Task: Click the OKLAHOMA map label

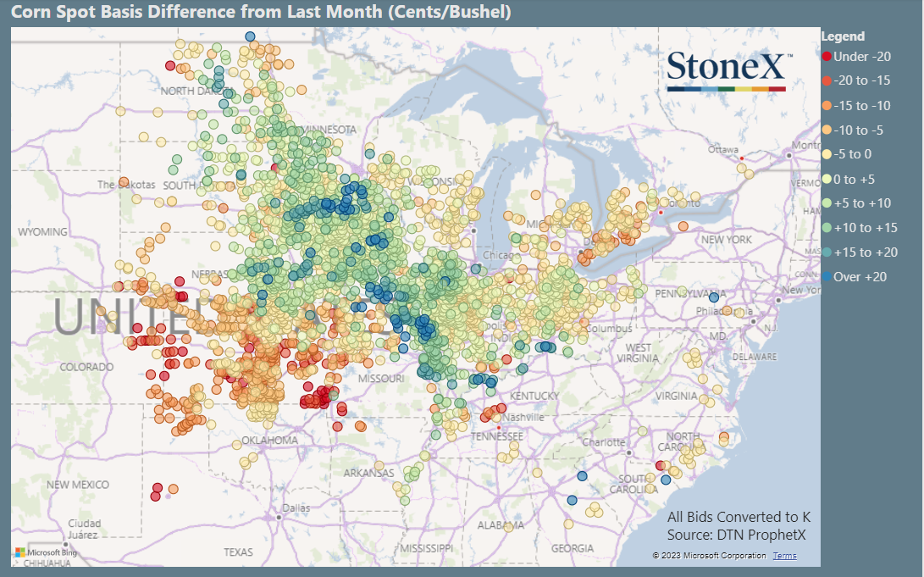Action: (269, 441)
